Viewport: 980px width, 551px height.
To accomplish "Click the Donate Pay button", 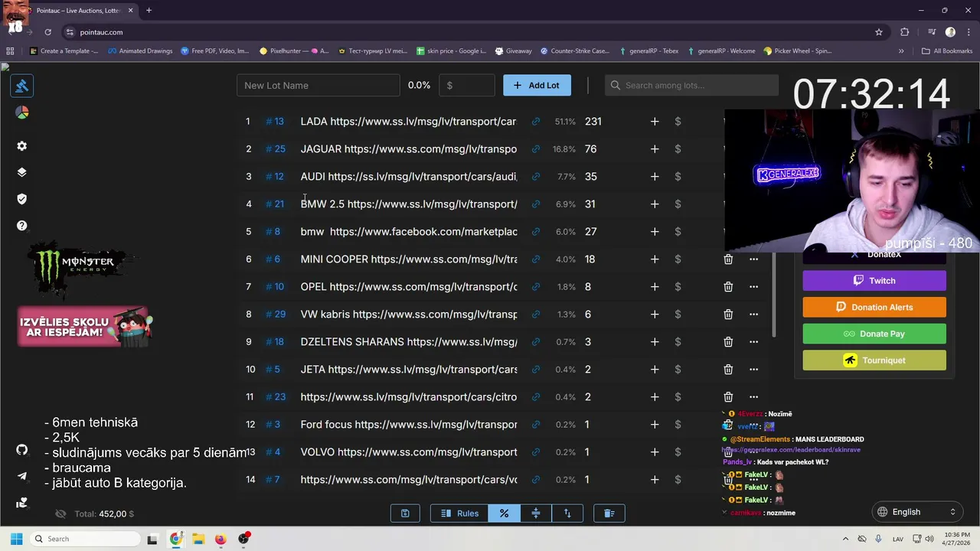I will pyautogui.click(x=874, y=334).
